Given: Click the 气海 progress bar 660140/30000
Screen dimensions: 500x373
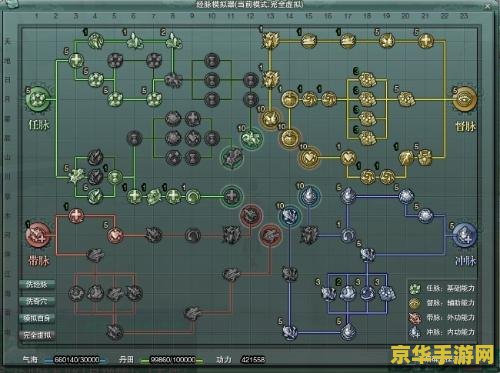Looking at the screenshot, I should point(76,360).
